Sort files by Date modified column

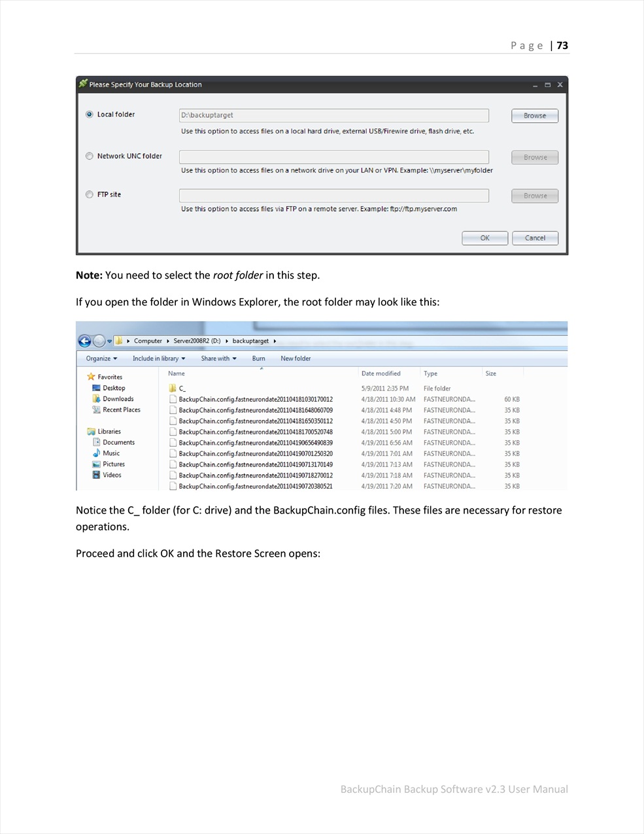[381, 374]
